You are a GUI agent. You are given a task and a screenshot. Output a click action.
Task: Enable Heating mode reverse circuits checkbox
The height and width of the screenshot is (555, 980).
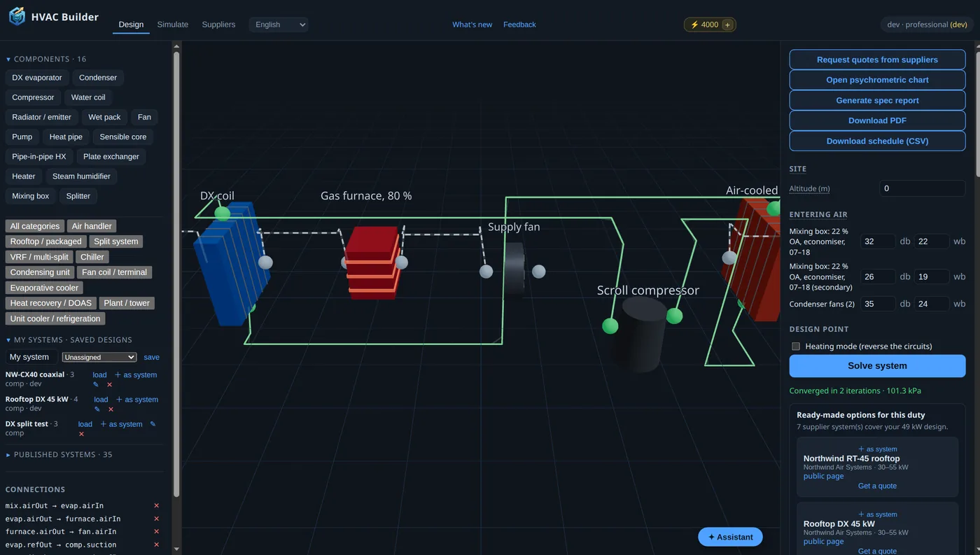pyautogui.click(x=795, y=346)
